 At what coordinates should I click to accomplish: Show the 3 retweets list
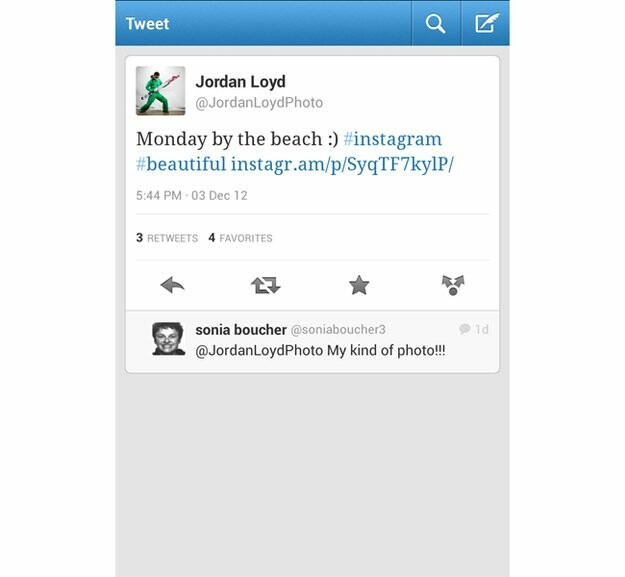(167, 238)
